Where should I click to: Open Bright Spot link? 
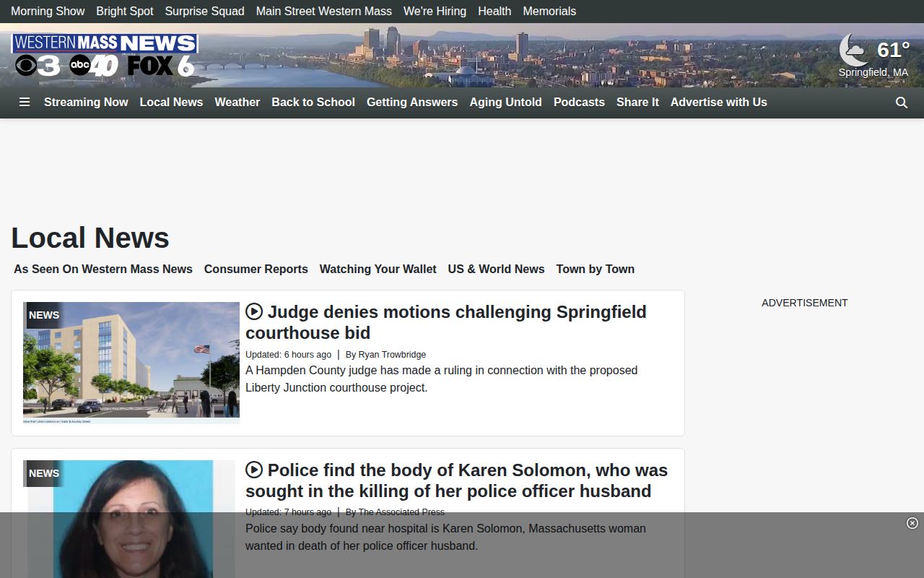click(125, 12)
